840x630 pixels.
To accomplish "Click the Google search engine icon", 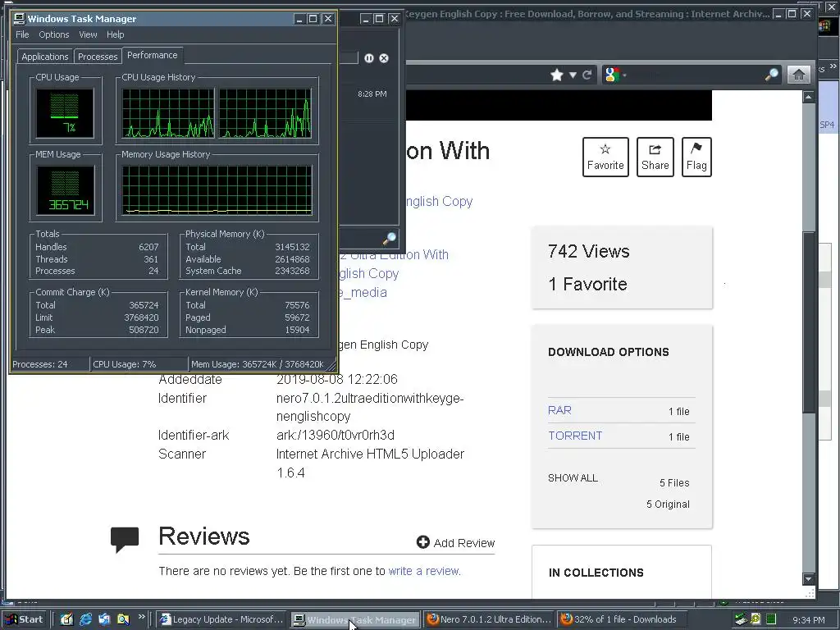I will (612, 75).
